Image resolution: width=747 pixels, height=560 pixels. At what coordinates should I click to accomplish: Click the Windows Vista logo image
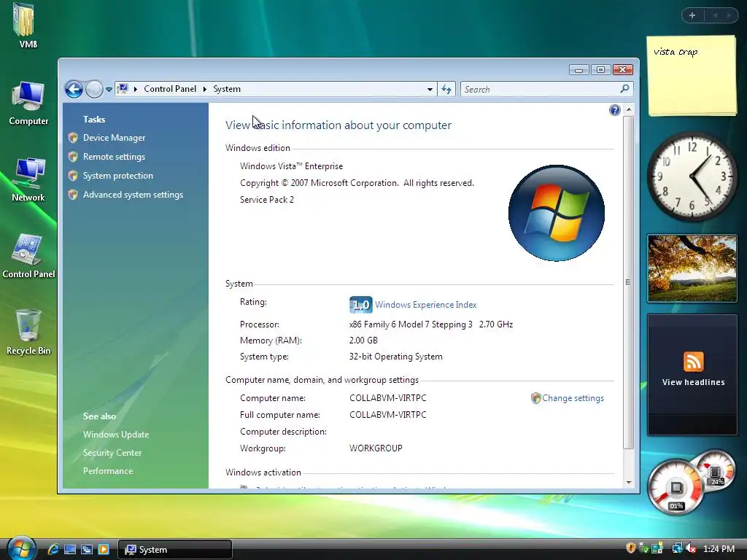point(557,213)
